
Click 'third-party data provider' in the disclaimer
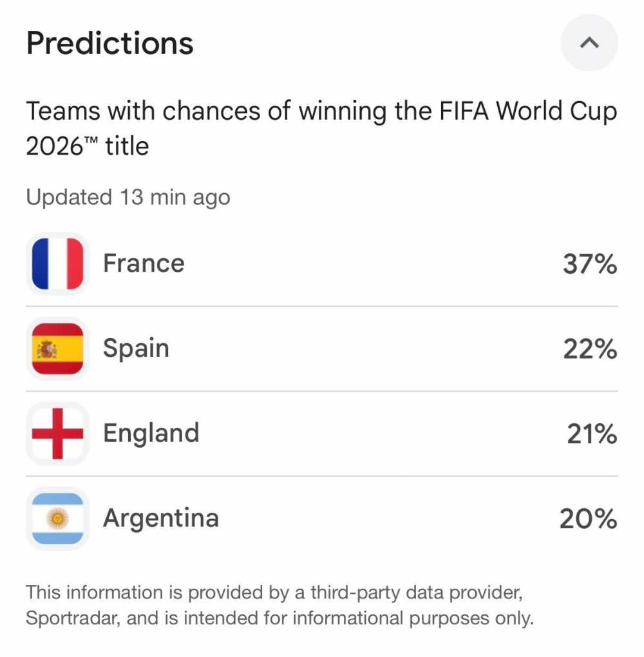click(x=417, y=593)
